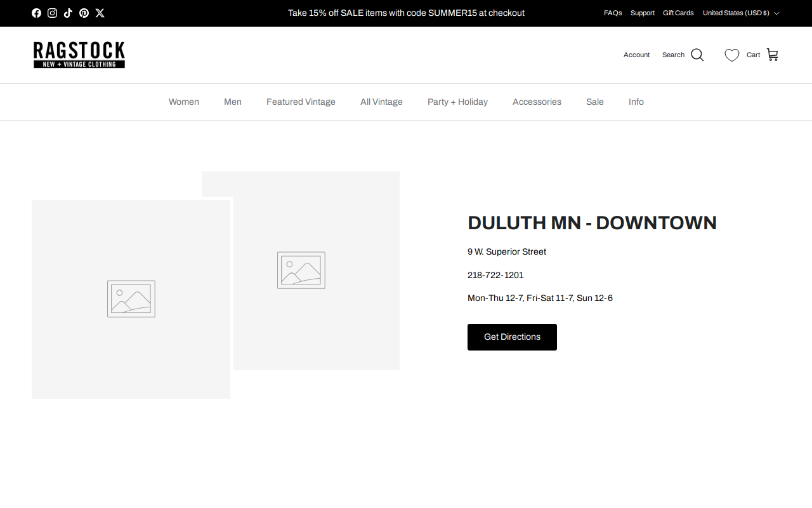The image size is (812, 508).
Task: Click the 9 W. Superior Street address
Action: (x=507, y=251)
